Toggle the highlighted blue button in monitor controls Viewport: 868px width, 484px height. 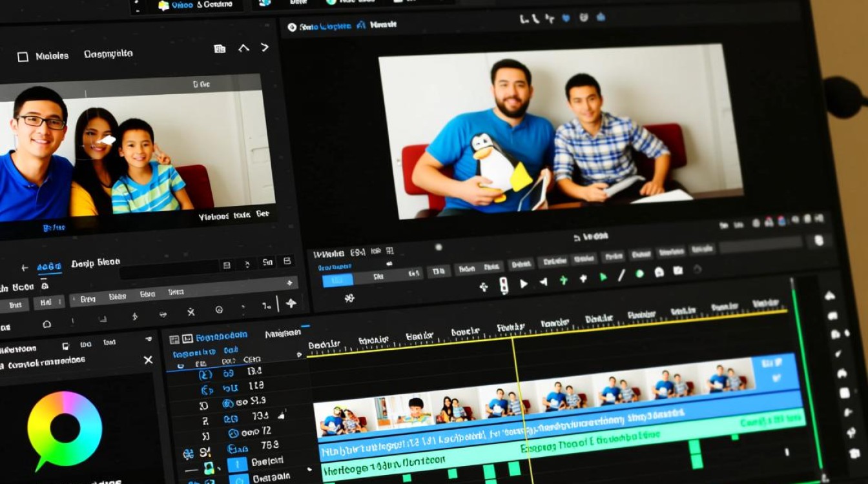point(337,280)
